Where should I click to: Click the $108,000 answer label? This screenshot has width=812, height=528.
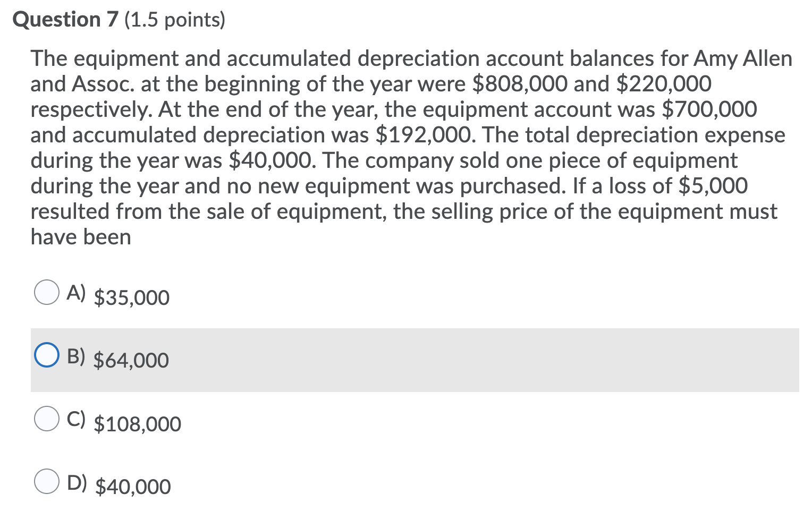(x=137, y=424)
